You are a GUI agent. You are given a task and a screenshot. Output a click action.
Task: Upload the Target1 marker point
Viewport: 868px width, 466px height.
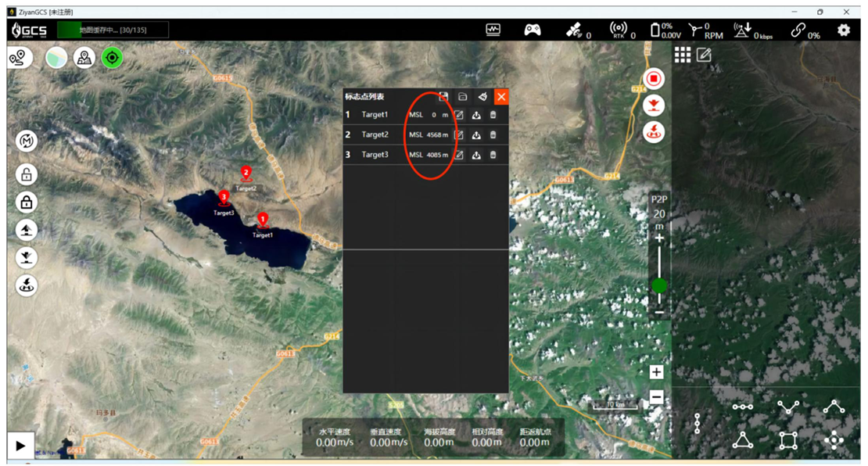[x=476, y=115]
